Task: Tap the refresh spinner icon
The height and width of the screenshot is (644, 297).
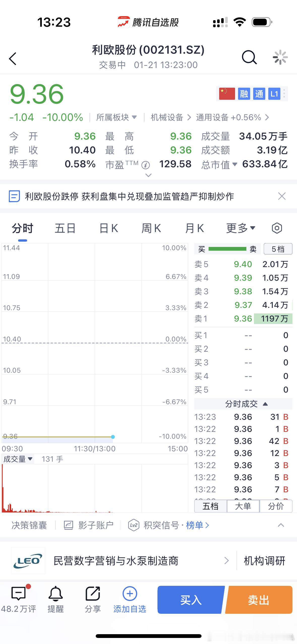Action: pyautogui.click(x=280, y=57)
